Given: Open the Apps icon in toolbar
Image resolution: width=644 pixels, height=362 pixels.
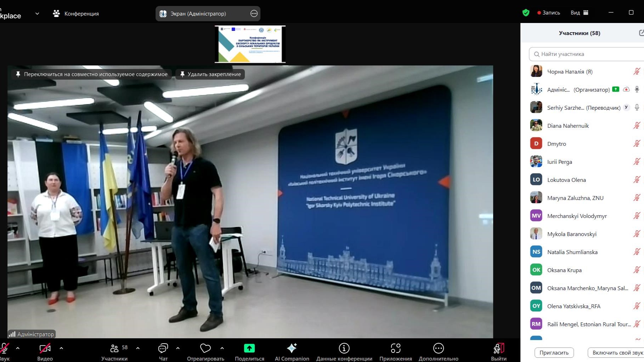Looking at the screenshot, I should point(395,349).
